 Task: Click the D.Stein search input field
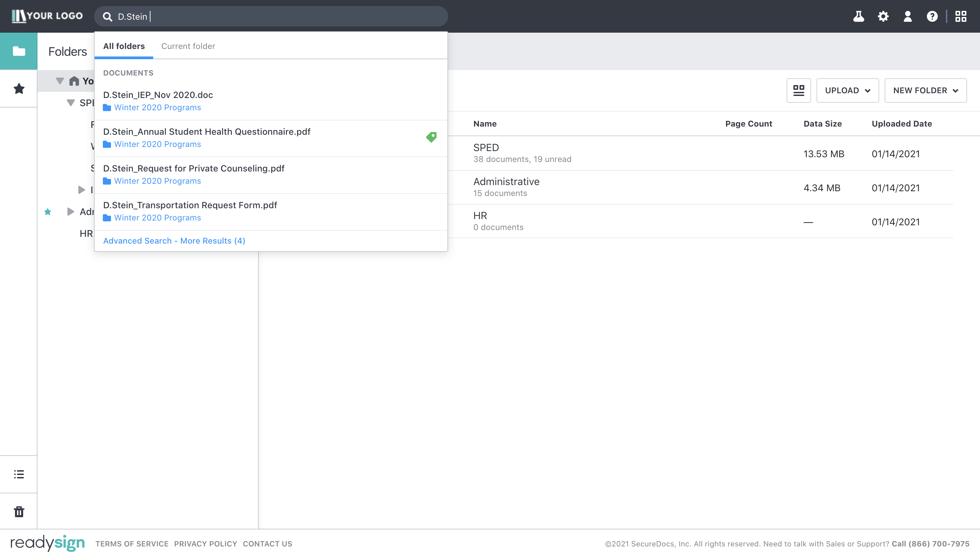[x=268, y=16]
